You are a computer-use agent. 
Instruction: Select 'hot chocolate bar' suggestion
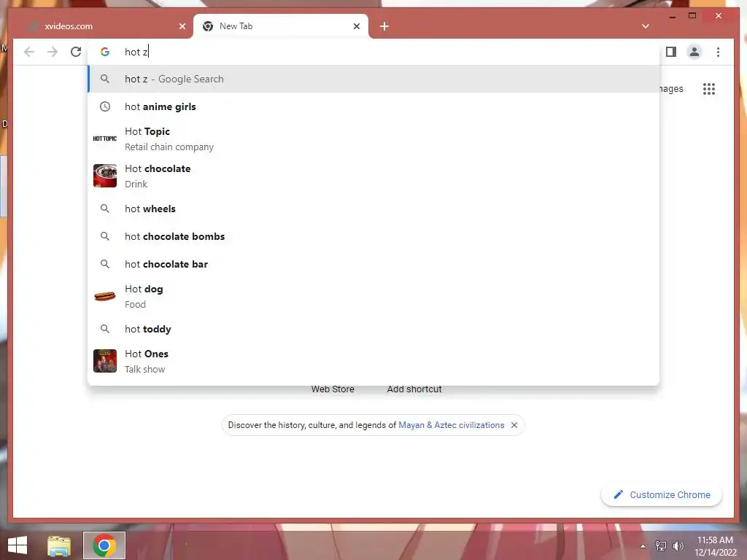tap(373, 264)
